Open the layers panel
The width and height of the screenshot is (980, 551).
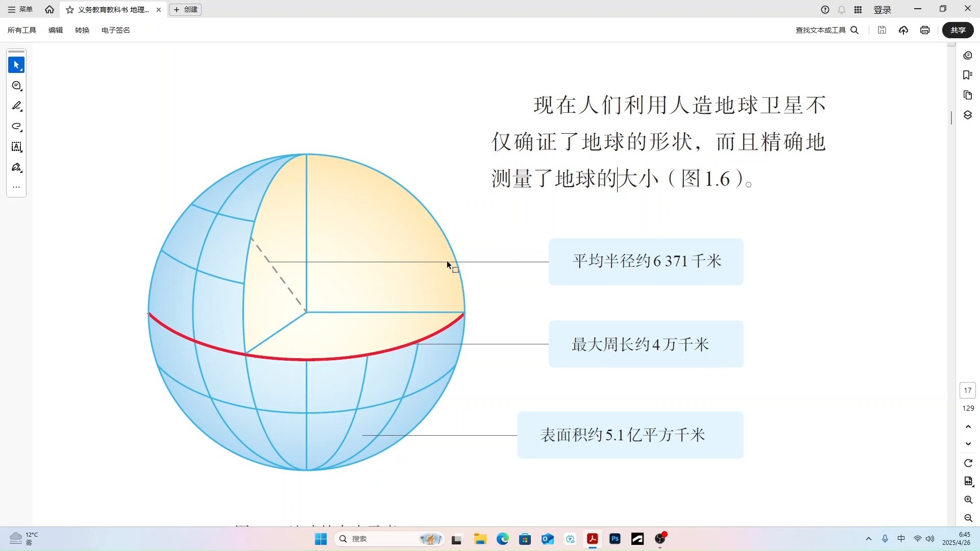[968, 115]
